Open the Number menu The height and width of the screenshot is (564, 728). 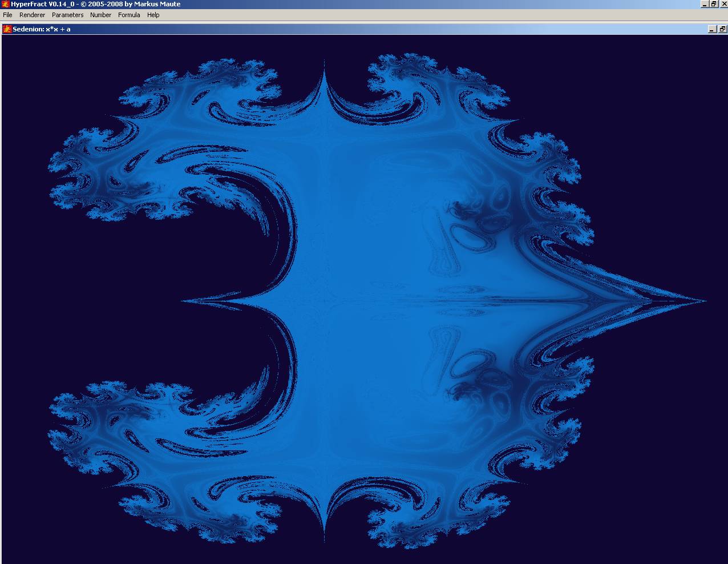point(100,15)
